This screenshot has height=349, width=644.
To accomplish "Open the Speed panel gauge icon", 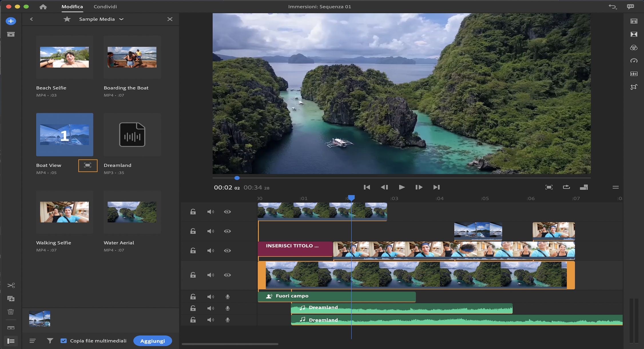I will 634,61.
